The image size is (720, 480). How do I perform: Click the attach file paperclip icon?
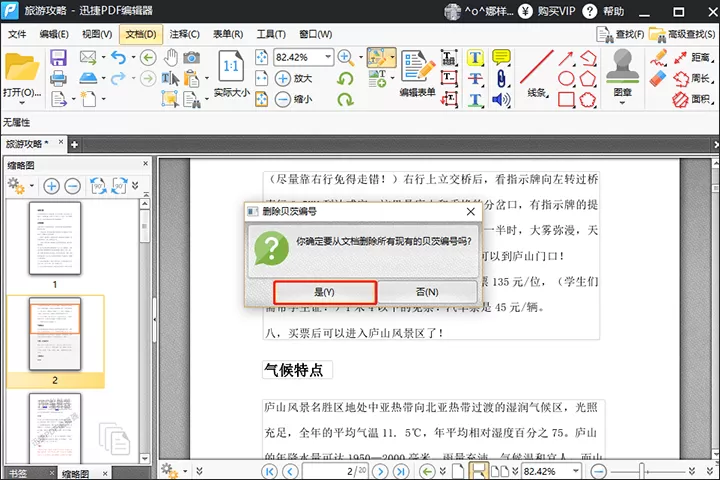click(501, 79)
